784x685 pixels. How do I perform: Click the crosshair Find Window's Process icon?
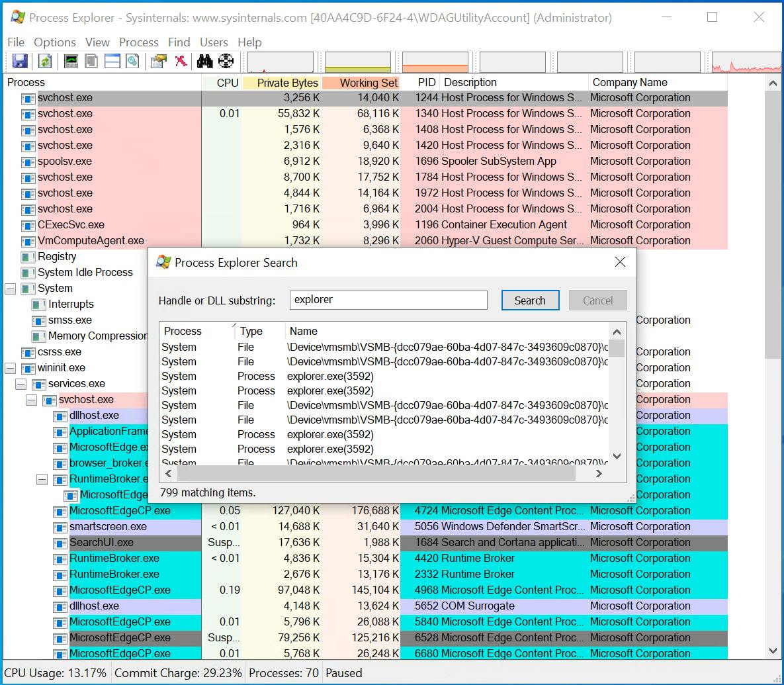[226, 62]
